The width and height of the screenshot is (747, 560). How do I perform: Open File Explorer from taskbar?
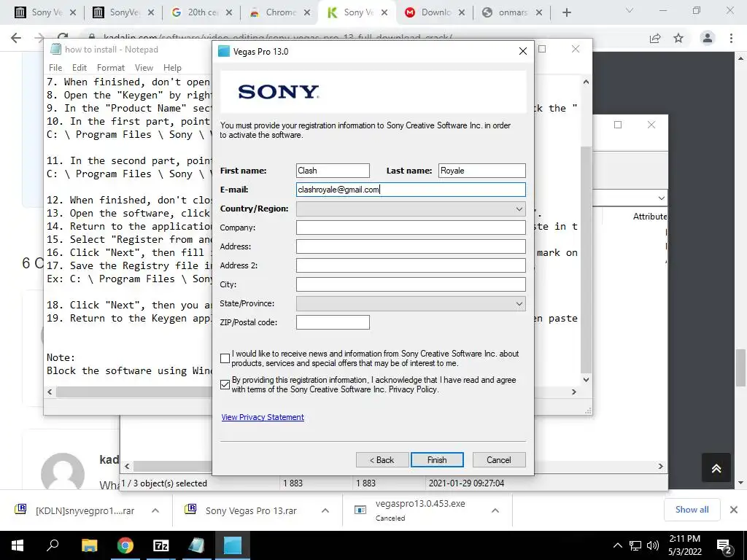click(89, 545)
